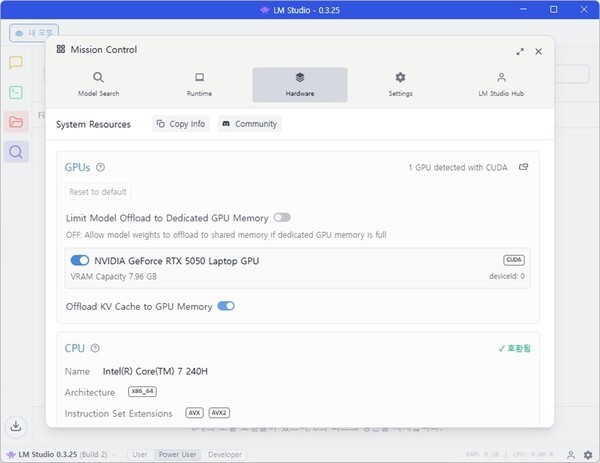This screenshot has width=600, height=463.
Task: Close the Mission Control panel
Action: pyautogui.click(x=539, y=51)
